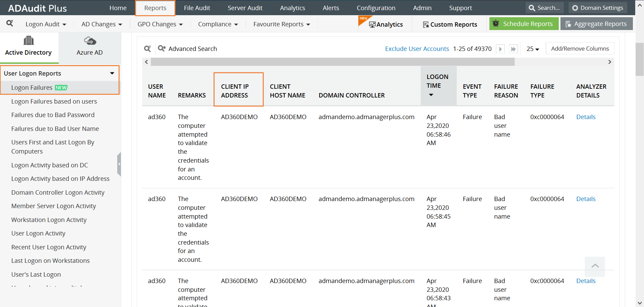
Task: Click the Domain Settings gear icon
Action: click(575, 8)
